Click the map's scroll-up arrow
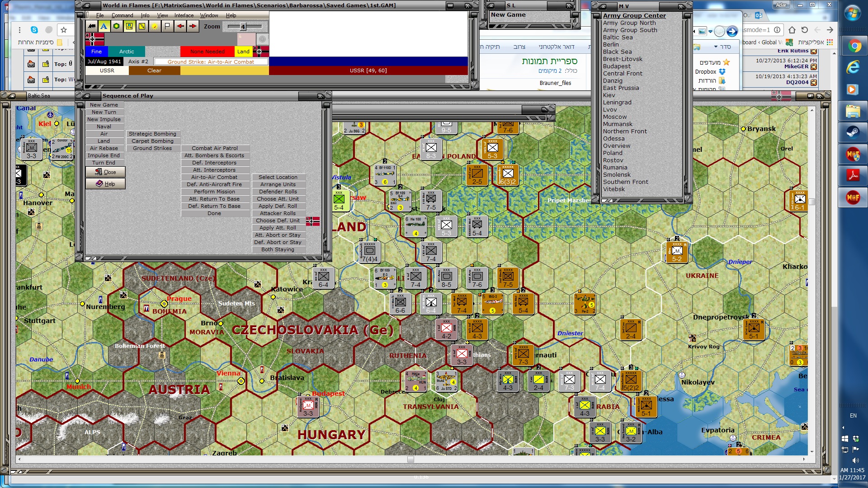The width and height of the screenshot is (868, 488). [x=812, y=110]
